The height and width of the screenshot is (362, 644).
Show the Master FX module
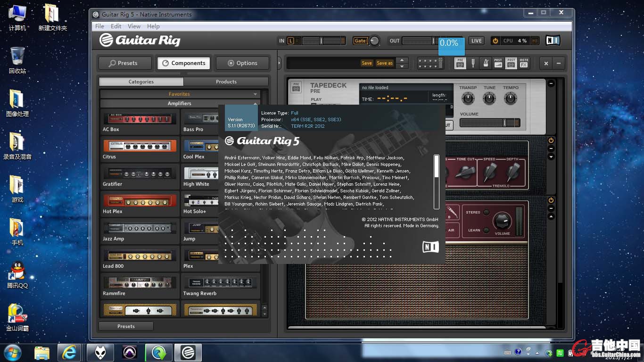click(x=523, y=63)
